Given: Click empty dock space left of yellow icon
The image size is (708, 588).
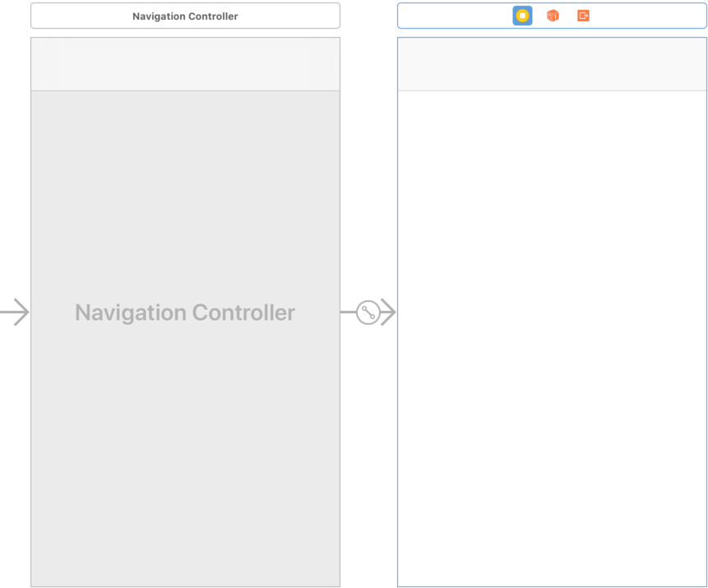Looking at the screenshot, I should coord(452,16).
